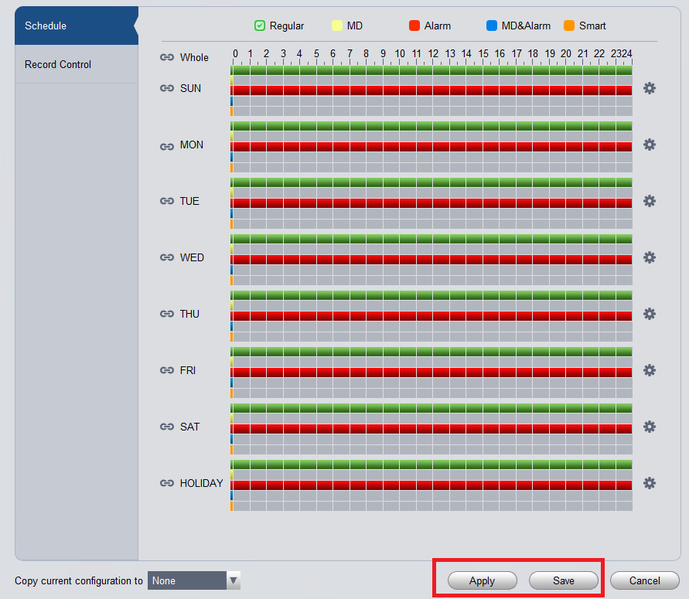Open settings gear for WED schedule
689x599 pixels.
[x=649, y=258]
